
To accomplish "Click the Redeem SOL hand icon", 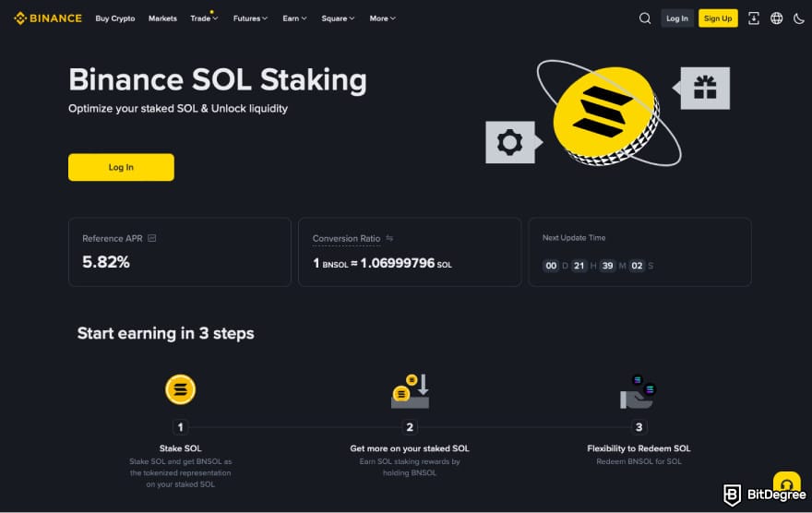I will click(x=638, y=392).
